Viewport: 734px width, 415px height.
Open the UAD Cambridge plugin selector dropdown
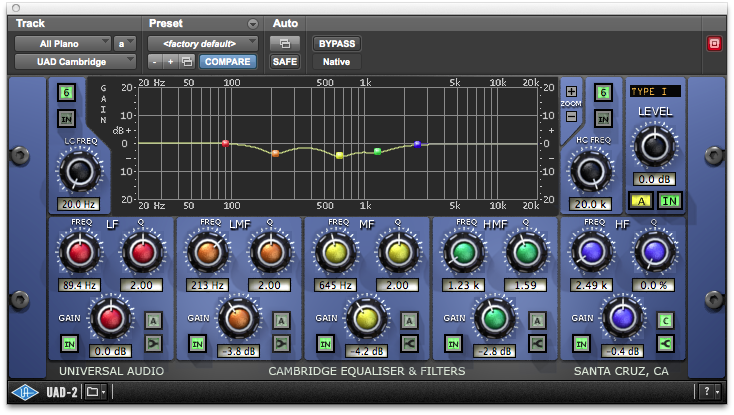(75, 62)
